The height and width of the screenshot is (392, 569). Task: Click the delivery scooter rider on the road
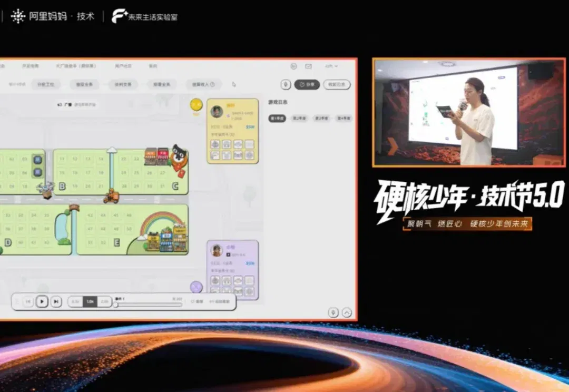click(x=111, y=196)
